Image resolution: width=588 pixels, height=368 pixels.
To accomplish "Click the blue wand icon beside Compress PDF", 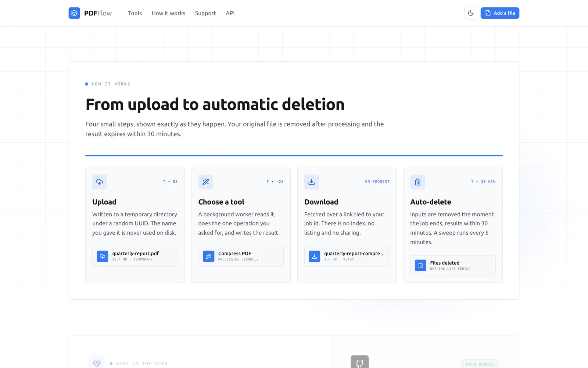I will click(208, 256).
